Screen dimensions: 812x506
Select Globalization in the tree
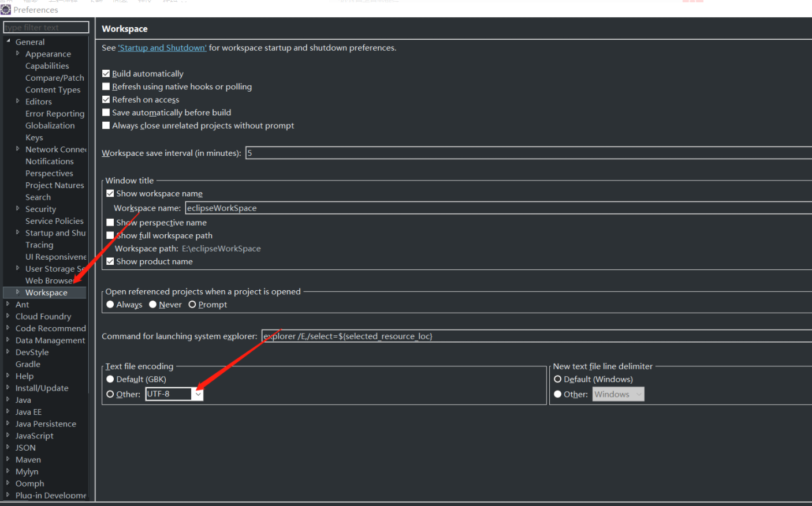point(50,125)
